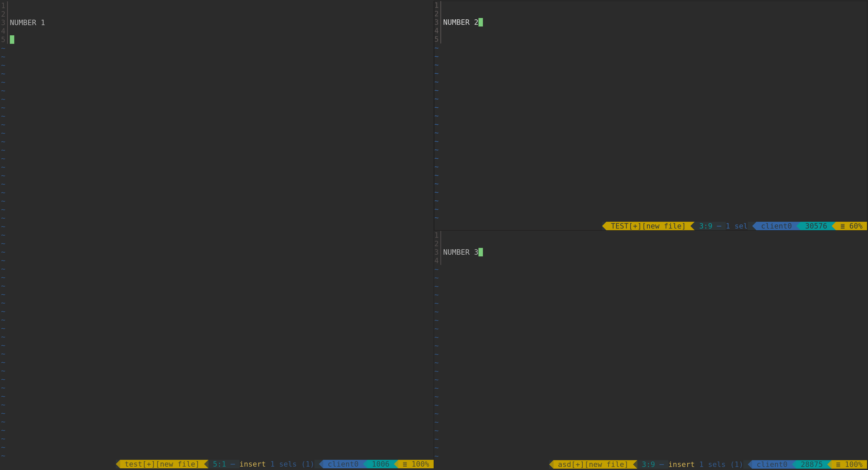
Task: Click the 'NUMBER 2' text in top-right pane
Action: coord(460,22)
